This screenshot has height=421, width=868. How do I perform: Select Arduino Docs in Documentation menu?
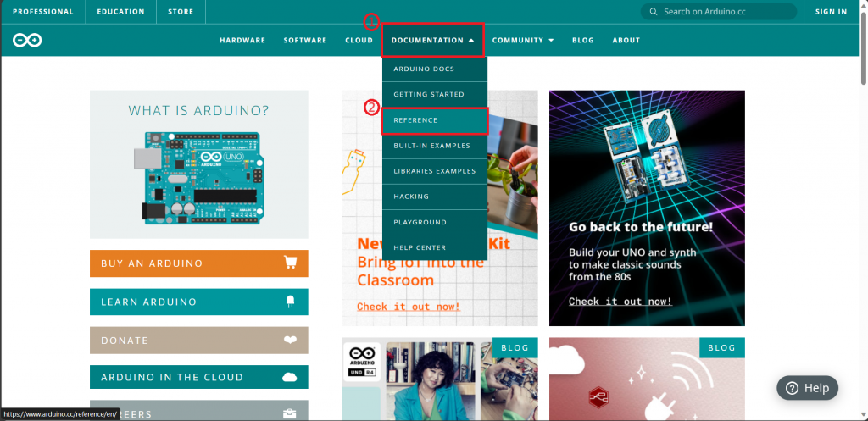[435, 69]
